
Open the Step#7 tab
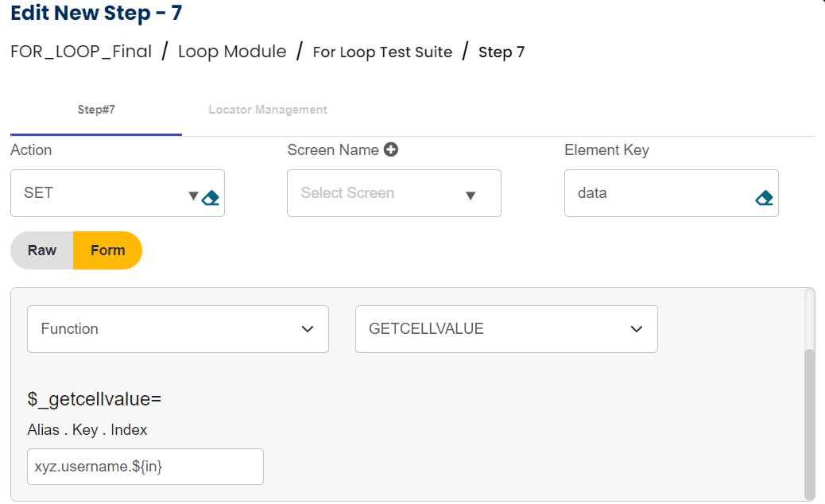96,110
